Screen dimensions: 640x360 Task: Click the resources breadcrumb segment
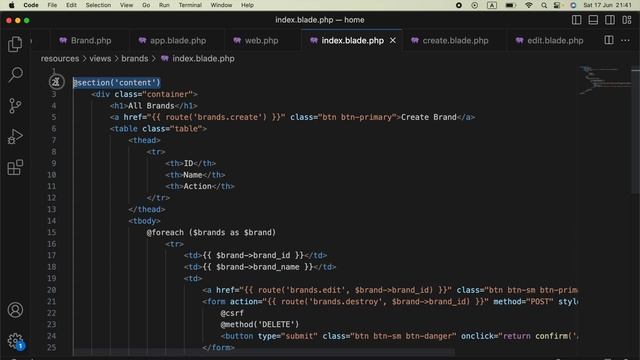coord(60,58)
